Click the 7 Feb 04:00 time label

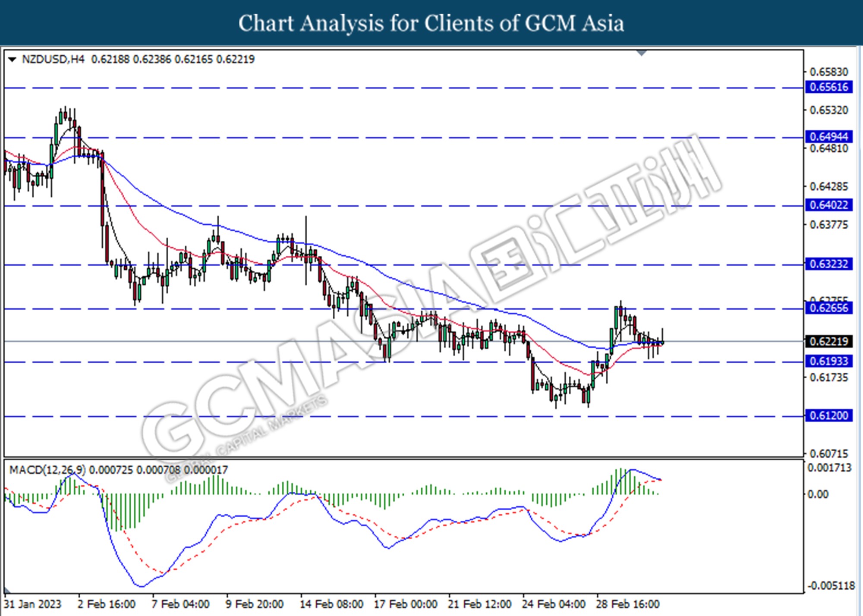click(180, 604)
